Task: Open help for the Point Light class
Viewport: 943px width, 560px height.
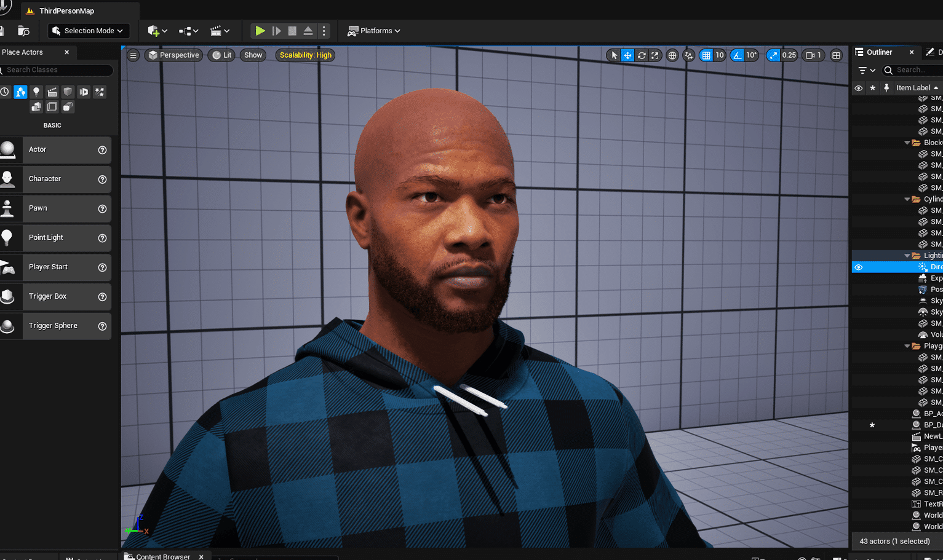Action: point(103,238)
